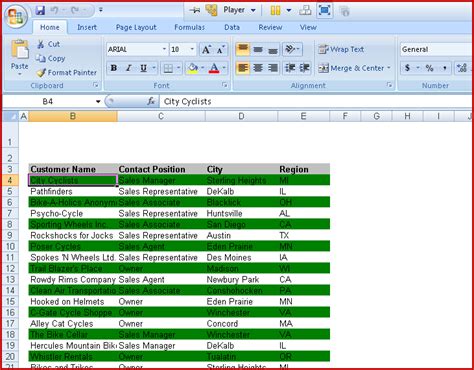This screenshot has height=370, width=474.
Task: Align text to bottom of cell
Action: pyautogui.click(x=273, y=49)
